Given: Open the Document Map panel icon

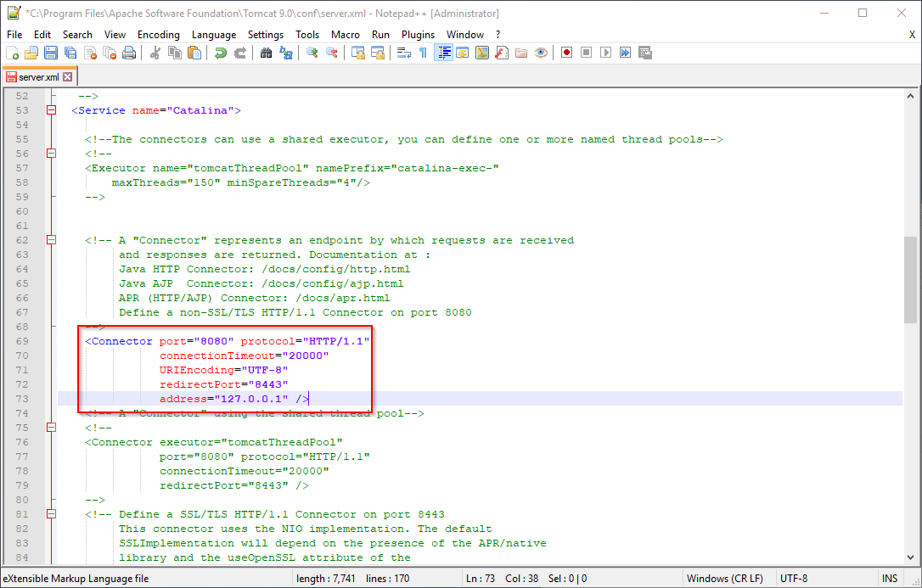Looking at the screenshot, I should click(x=482, y=53).
